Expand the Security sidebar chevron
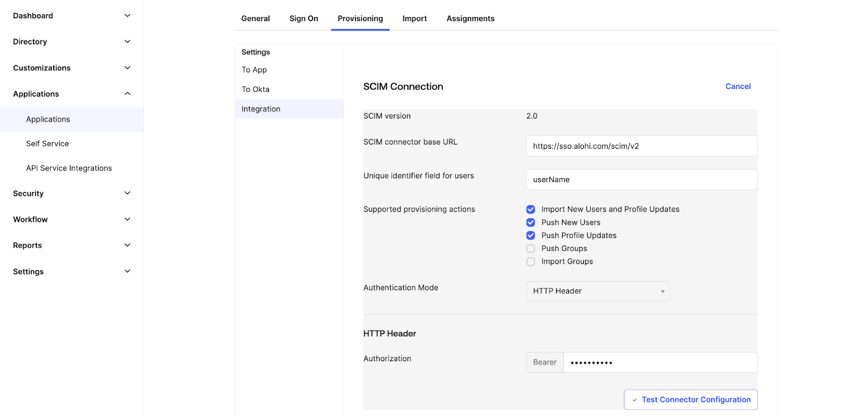The height and width of the screenshot is (416, 868). click(x=127, y=193)
